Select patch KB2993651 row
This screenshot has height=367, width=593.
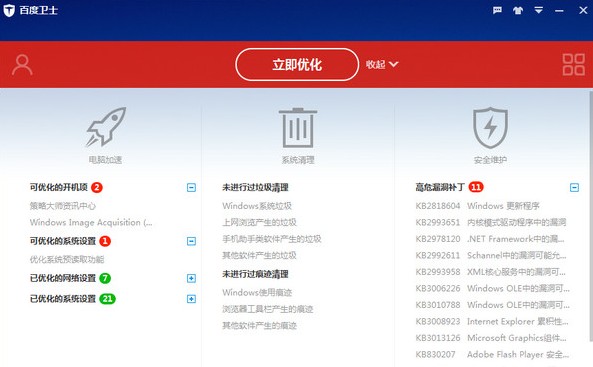pos(491,222)
